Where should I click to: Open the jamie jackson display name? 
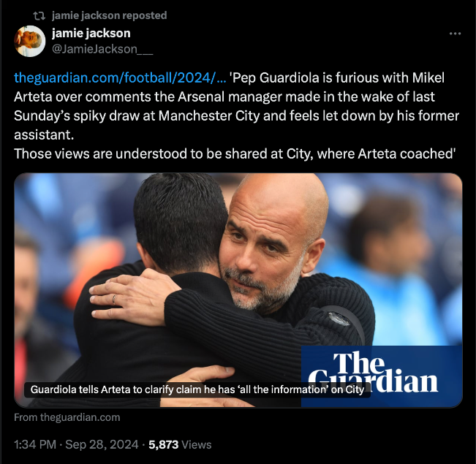point(91,33)
